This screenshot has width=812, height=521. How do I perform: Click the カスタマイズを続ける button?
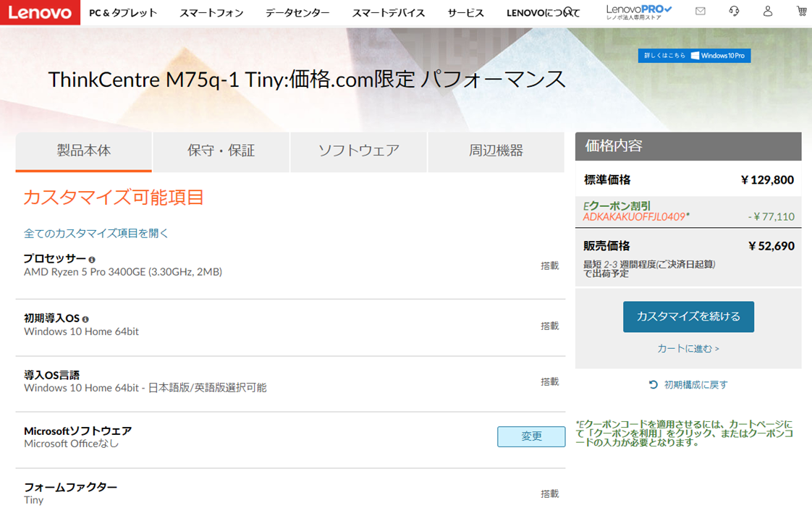click(x=688, y=316)
